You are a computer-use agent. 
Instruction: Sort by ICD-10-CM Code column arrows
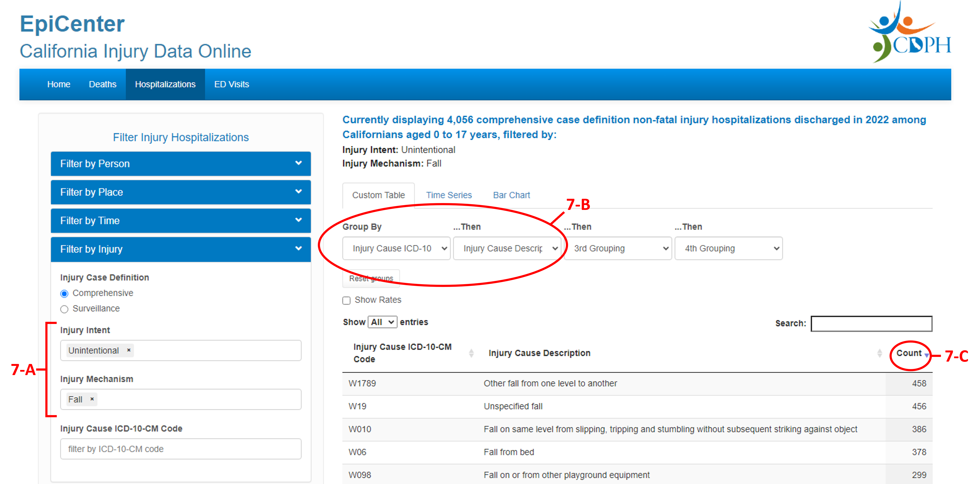coord(471,353)
